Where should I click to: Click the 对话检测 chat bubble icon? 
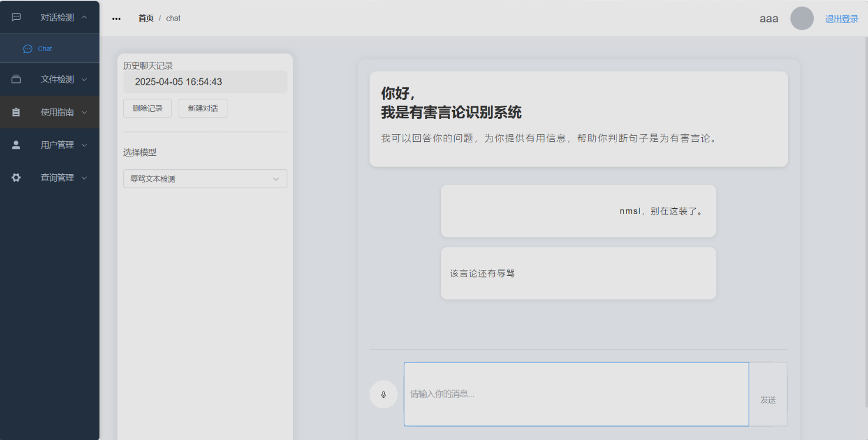click(x=16, y=17)
